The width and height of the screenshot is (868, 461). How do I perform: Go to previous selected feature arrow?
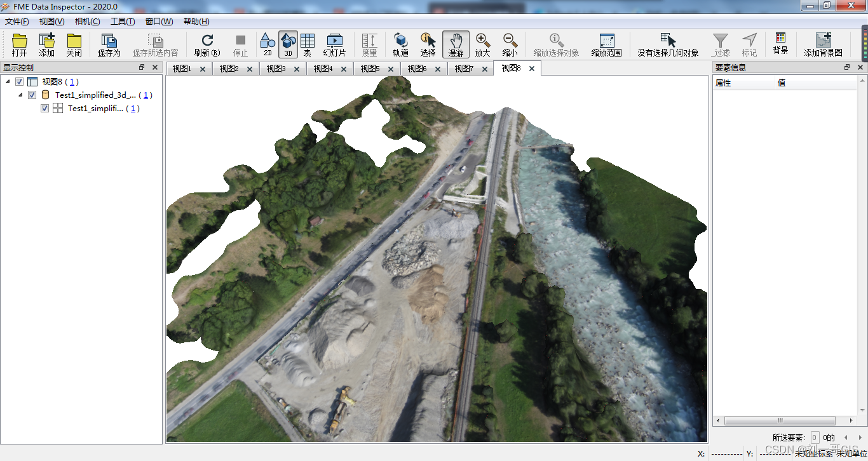(845, 438)
